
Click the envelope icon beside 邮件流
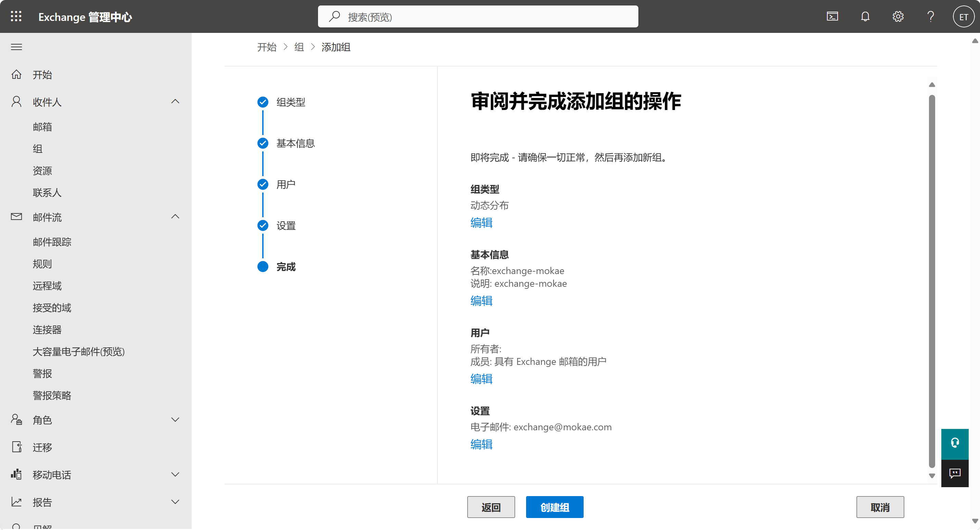pyautogui.click(x=16, y=217)
